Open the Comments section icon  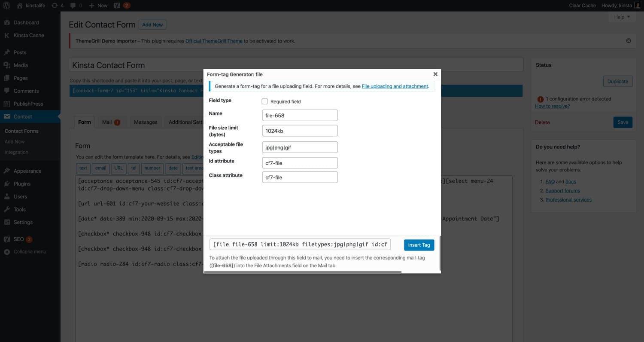click(x=8, y=91)
